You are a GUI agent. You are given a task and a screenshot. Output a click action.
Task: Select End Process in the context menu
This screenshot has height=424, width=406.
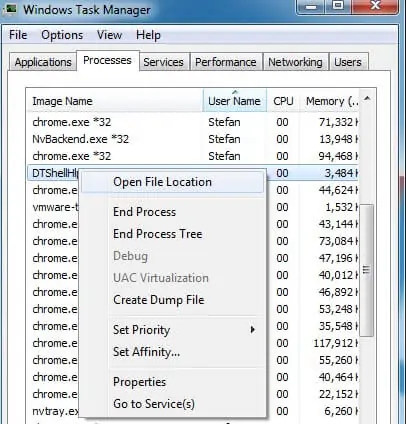(144, 212)
